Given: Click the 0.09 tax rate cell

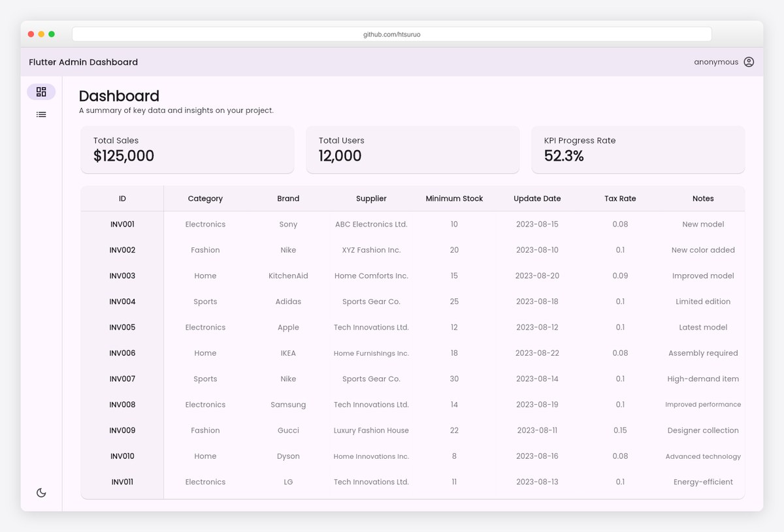Looking at the screenshot, I should [620, 275].
